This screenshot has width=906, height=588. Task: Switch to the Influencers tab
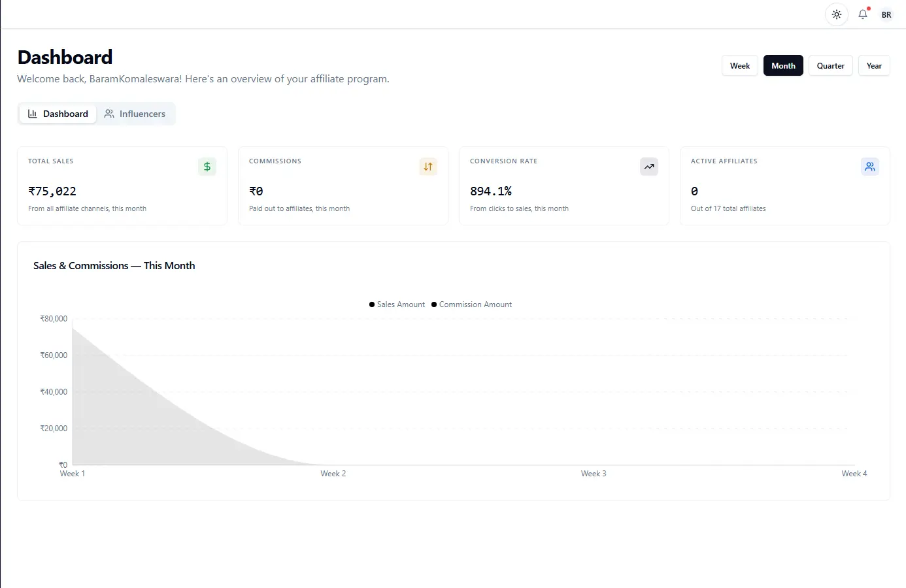pyautogui.click(x=135, y=114)
